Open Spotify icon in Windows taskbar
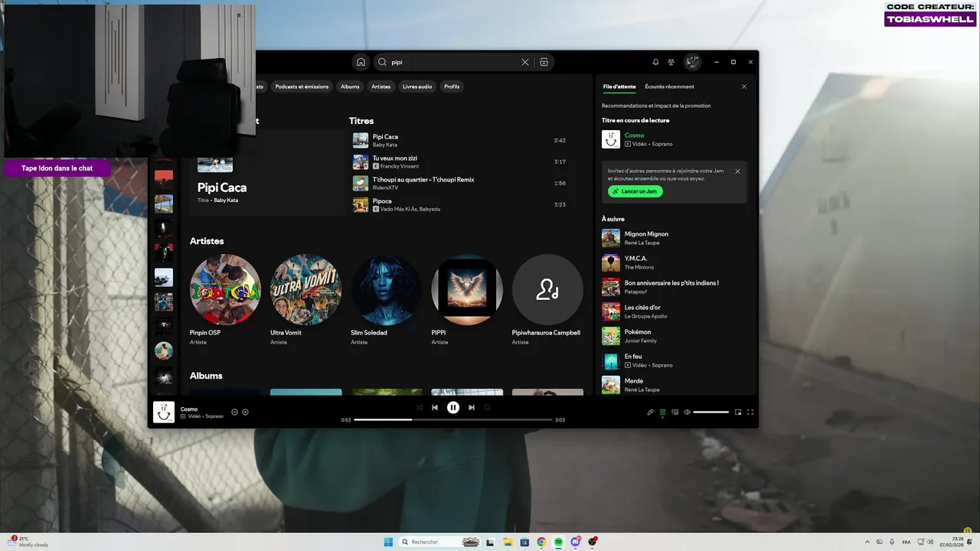The height and width of the screenshot is (551, 980). point(558,542)
